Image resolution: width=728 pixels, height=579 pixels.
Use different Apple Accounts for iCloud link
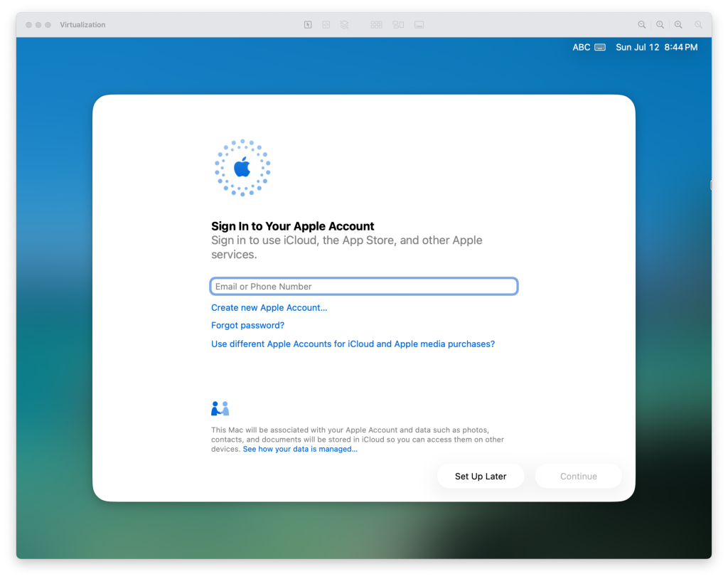(353, 344)
